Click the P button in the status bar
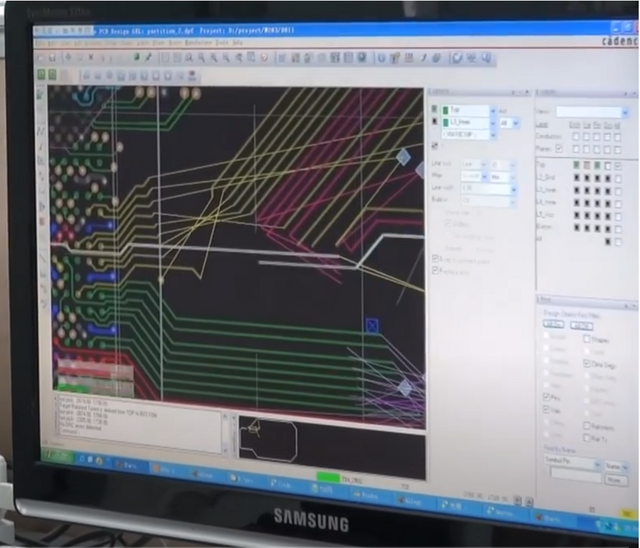This screenshot has width=640, height=548. click(518, 501)
